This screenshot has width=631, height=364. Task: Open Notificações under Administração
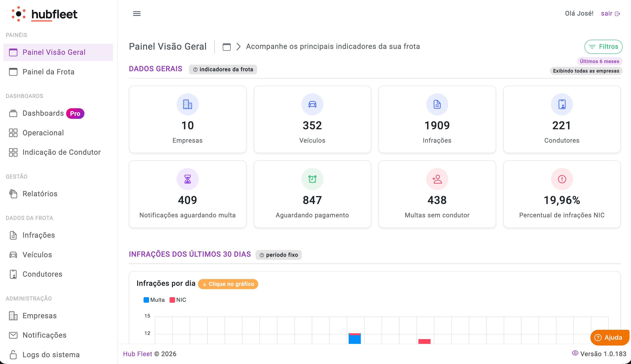[58, 335]
